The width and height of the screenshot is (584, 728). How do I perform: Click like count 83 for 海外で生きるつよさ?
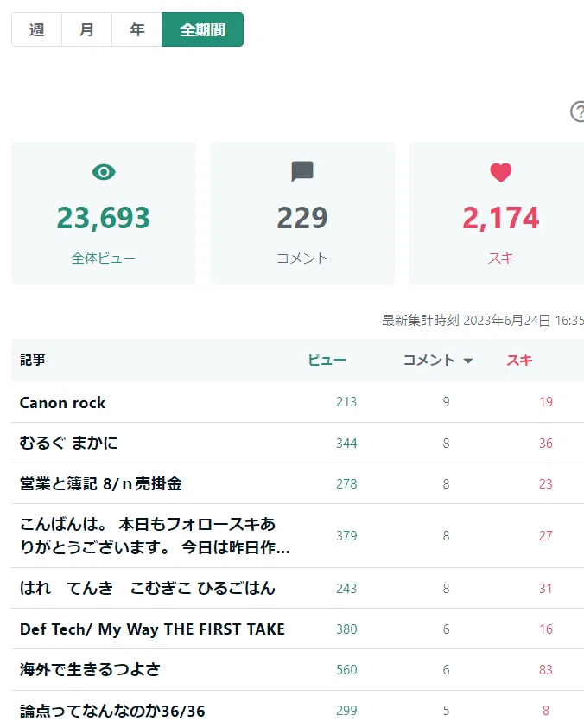[x=546, y=670]
